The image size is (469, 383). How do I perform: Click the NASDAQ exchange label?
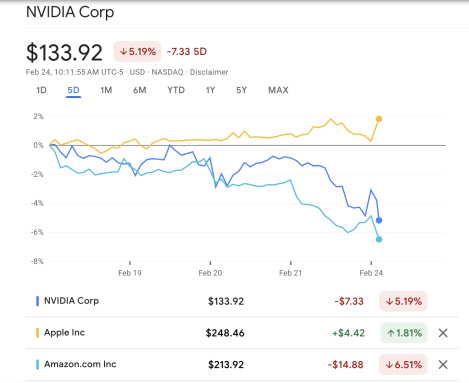[x=167, y=72]
